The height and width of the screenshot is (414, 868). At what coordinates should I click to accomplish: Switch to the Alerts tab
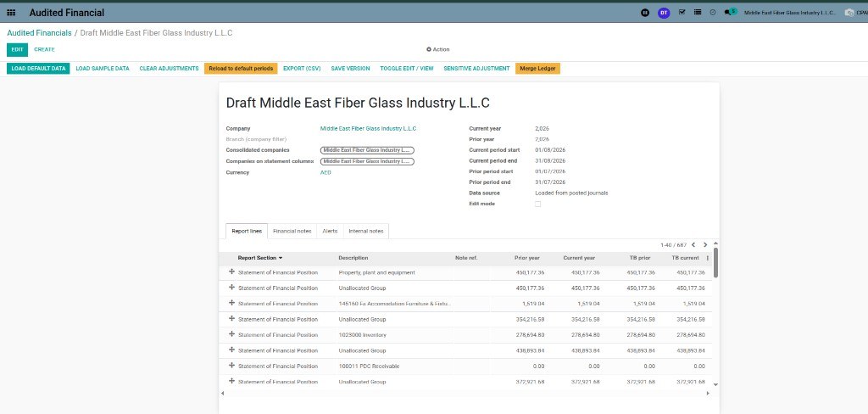[330, 231]
